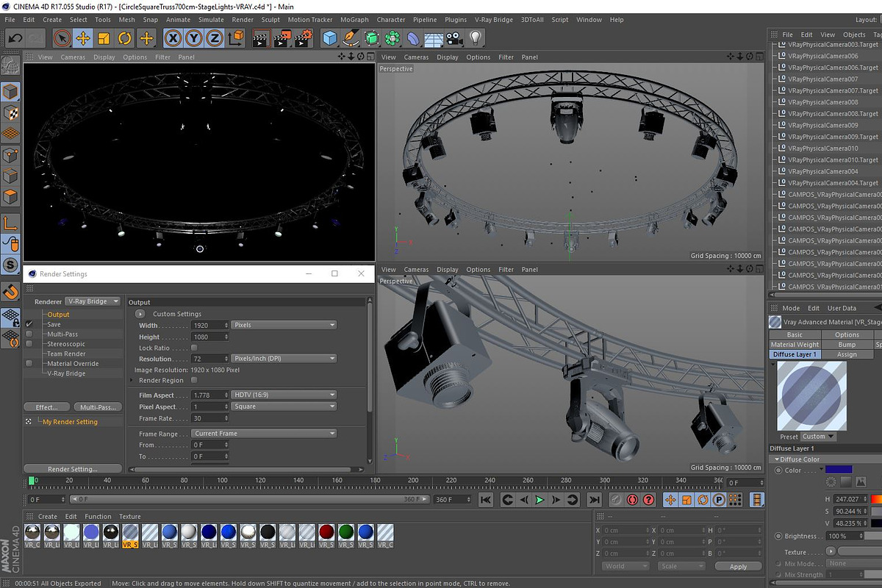Open the Texture menu in material manager
This screenshot has width=882, height=588.
pos(130,517)
